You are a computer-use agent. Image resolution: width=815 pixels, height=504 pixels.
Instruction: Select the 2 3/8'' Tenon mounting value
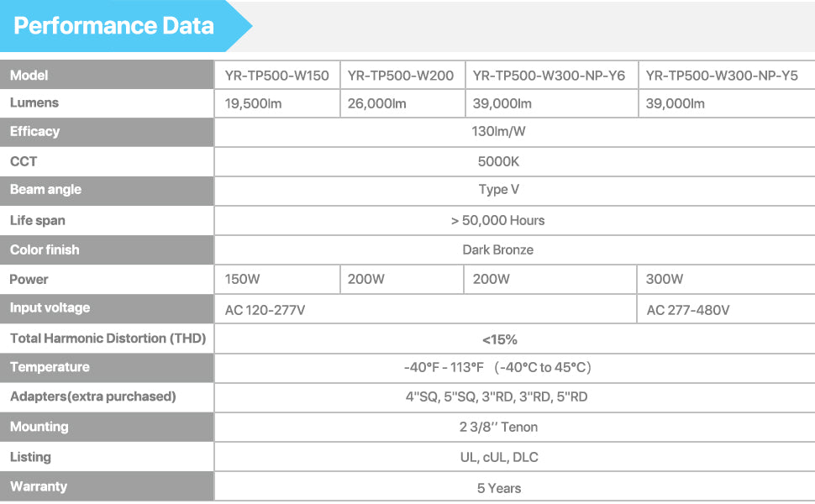498,427
